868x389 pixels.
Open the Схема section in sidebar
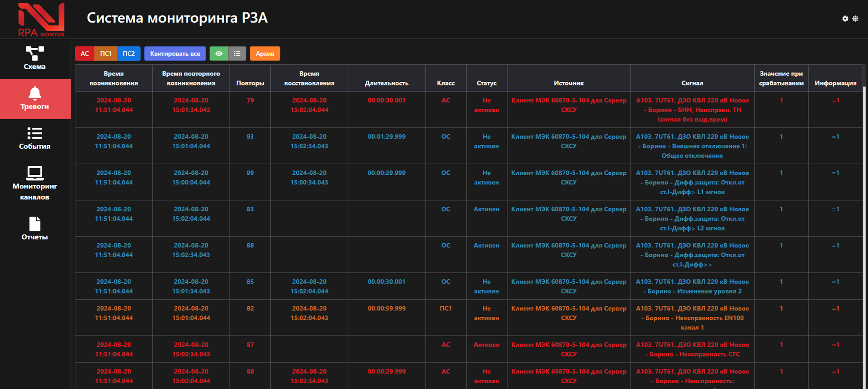(34, 58)
